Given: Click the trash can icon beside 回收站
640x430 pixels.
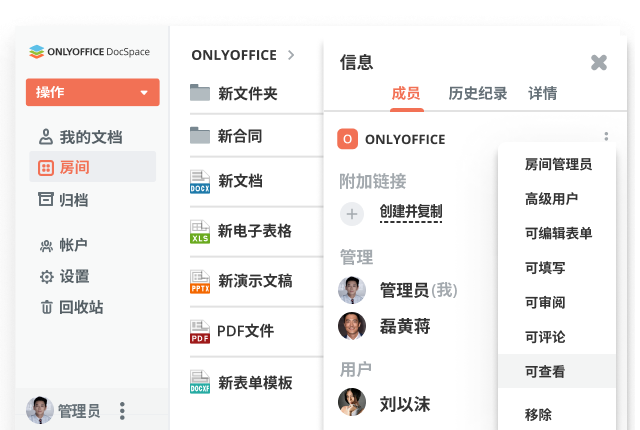Looking at the screenshot, I should click(47, 307).
